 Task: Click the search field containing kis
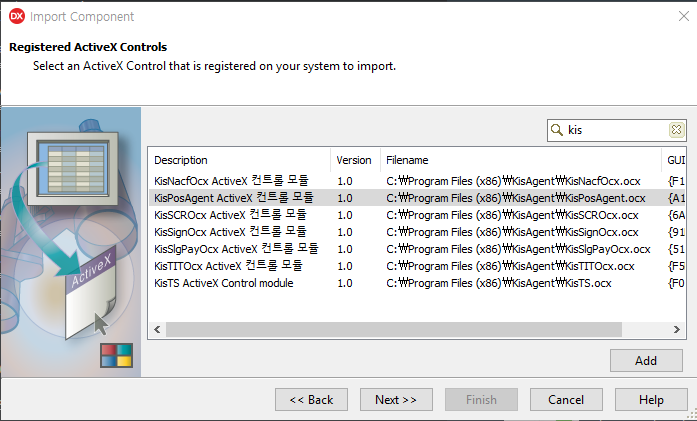(x=617, y=130)
